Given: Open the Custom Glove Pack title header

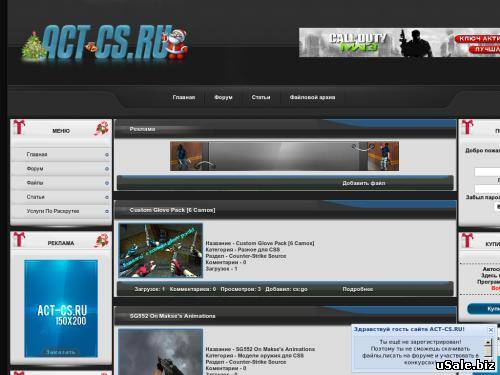Looking at the screenshot, I should tap(172, 210).
